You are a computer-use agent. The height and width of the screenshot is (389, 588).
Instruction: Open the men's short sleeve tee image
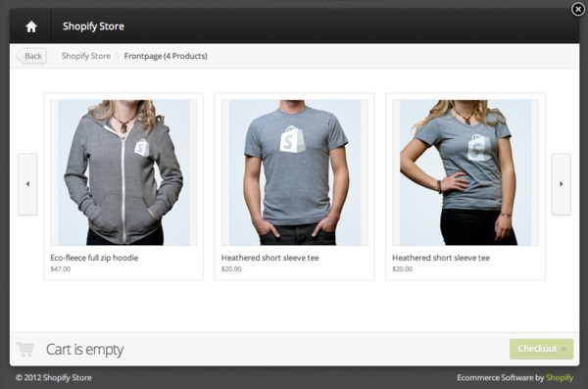pyautogui.click(x=295, y=172)
